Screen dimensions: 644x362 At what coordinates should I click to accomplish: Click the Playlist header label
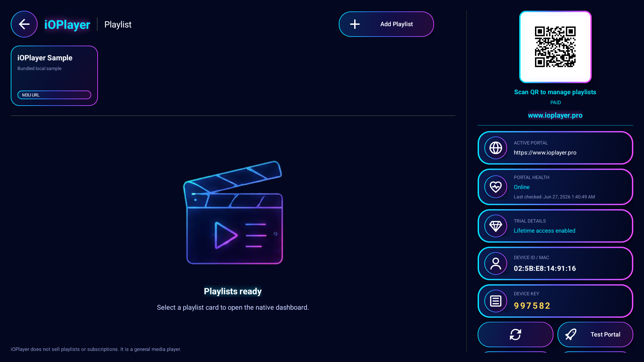point(118,24)
